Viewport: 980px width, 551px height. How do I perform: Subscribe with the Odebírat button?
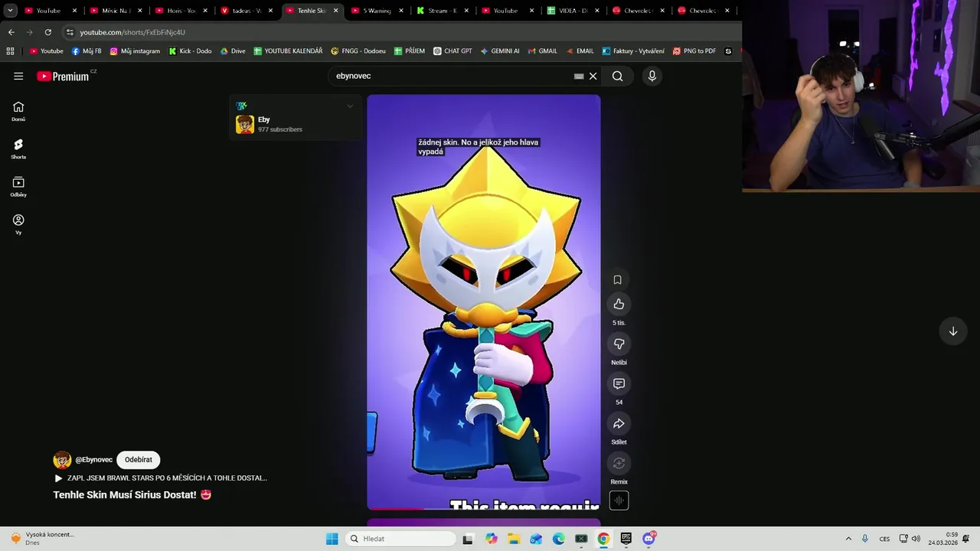coord(139,460)
